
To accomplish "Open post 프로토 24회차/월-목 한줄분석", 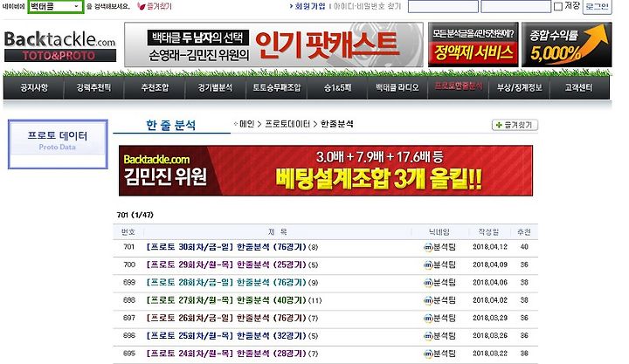I will 226,354.
